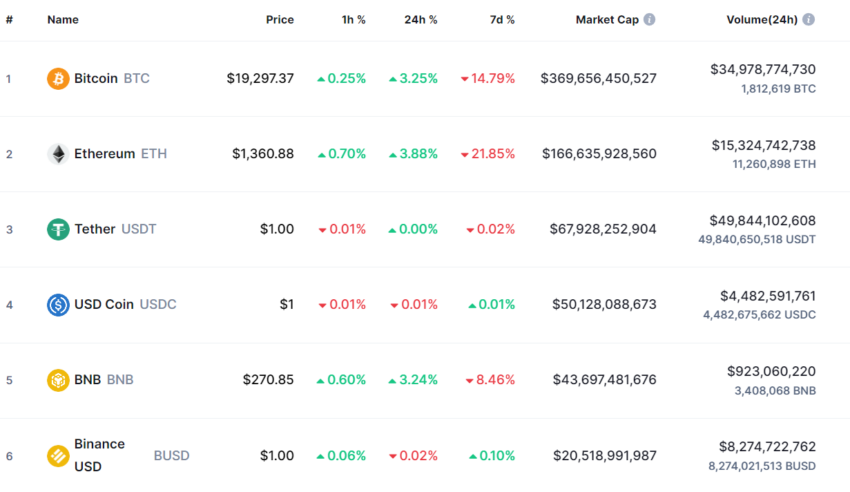The width and height of the screenshot is (850, 492).
Task: Click the Market Cap info icon
Action: pyautogui.click(x=650, y=19)
